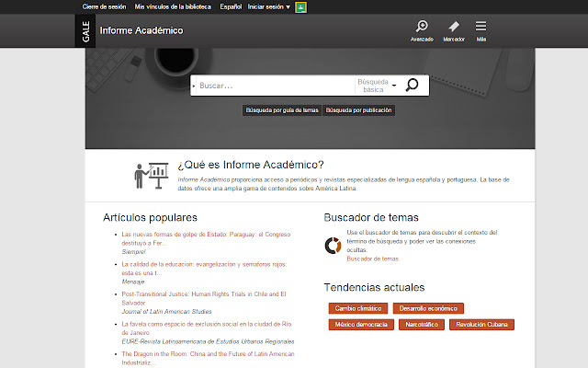The width and height of the screenshot is (588, 368).
Task: Click Journal of Latin American Studies text
Action: [166, 311]
